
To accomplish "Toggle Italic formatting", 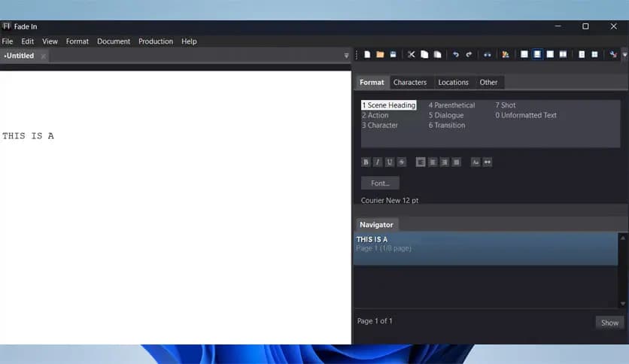I will tap(378, 162).
